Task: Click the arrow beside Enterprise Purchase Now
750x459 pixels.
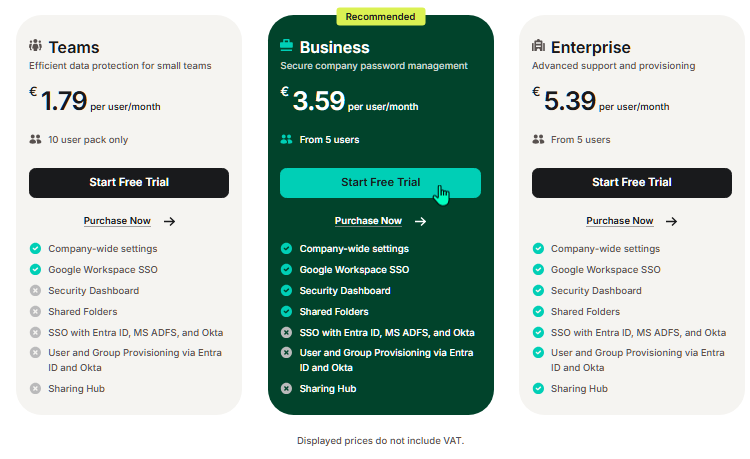Action: pyautogui.click(x=672, y=221)
